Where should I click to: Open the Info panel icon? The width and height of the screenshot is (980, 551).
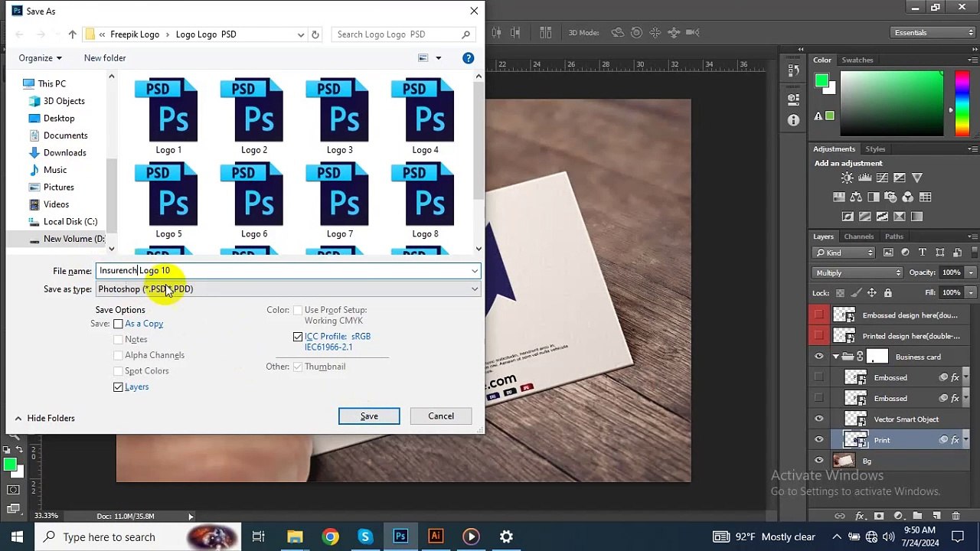point(792,121)
